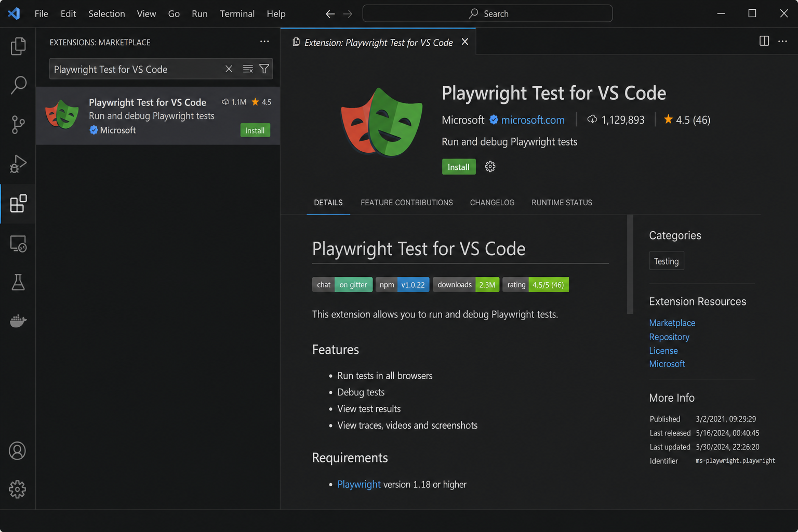The image size is (798, 532).
Task: Open the Manage gear in activity bar
Action: click(x=17, y=489)
